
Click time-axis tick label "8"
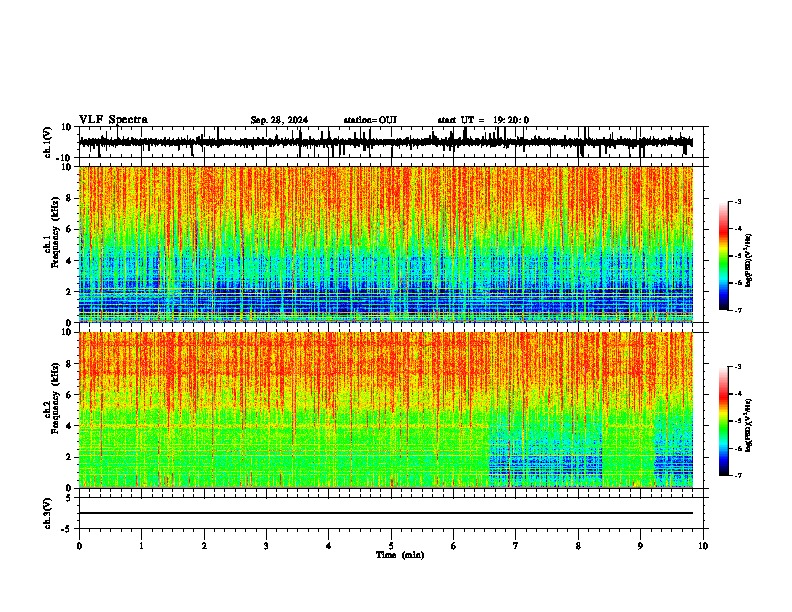(578, 546)
